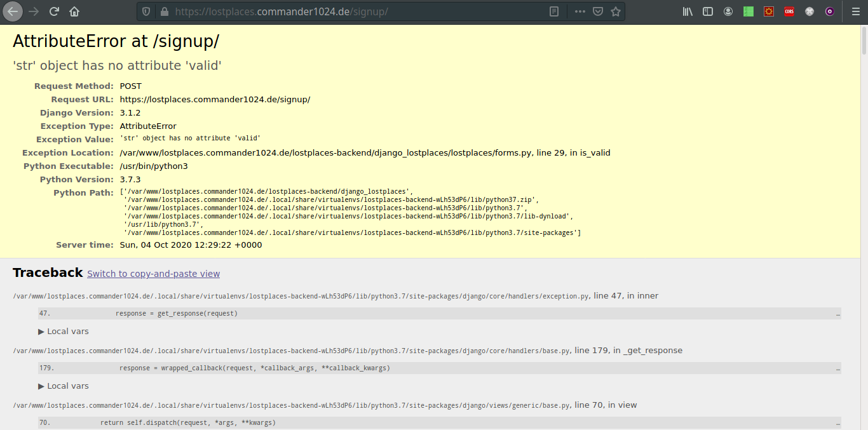The width and height of the screenshot is (868, 430).
Task: Click the Django Version value 3.1.2
Action: (130, 113)
